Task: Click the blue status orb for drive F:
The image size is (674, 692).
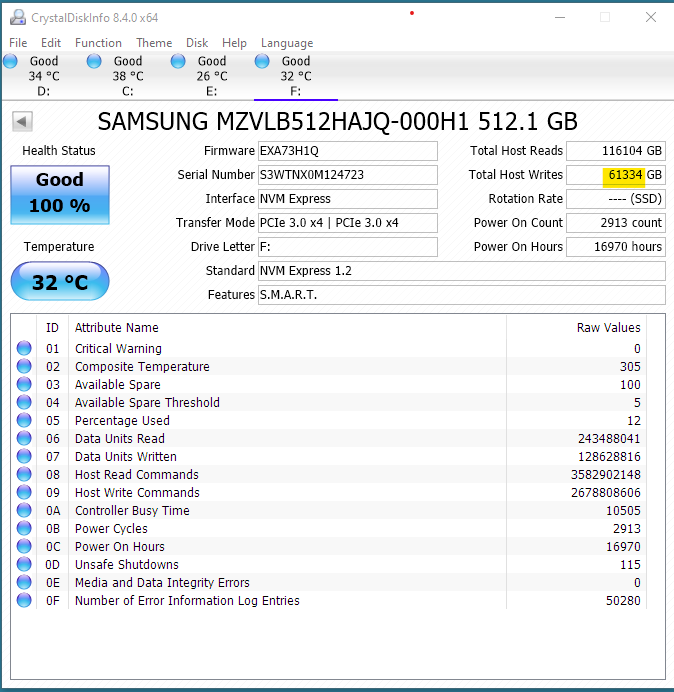Action: point(262,61)
